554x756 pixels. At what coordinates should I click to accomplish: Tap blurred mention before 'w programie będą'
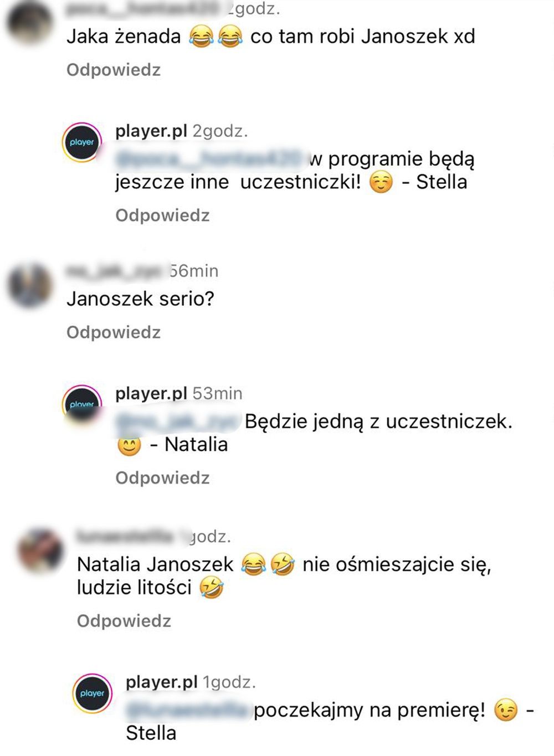[x=211, y=159]
